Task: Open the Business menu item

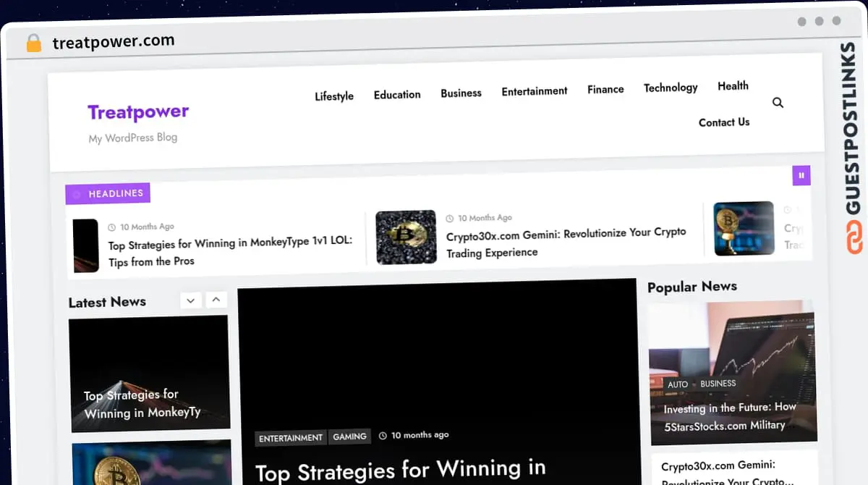Action: click(461, 93)
